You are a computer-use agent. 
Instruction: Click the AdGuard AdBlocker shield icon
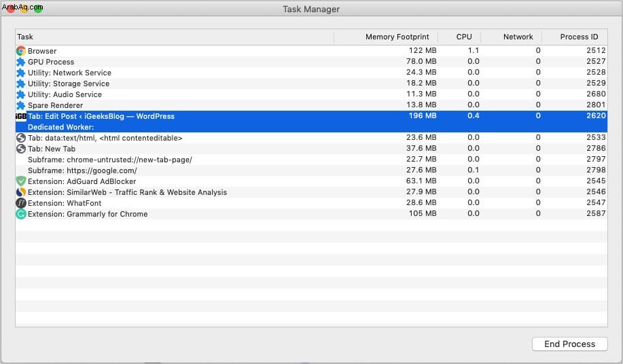[x=21, y=181]
